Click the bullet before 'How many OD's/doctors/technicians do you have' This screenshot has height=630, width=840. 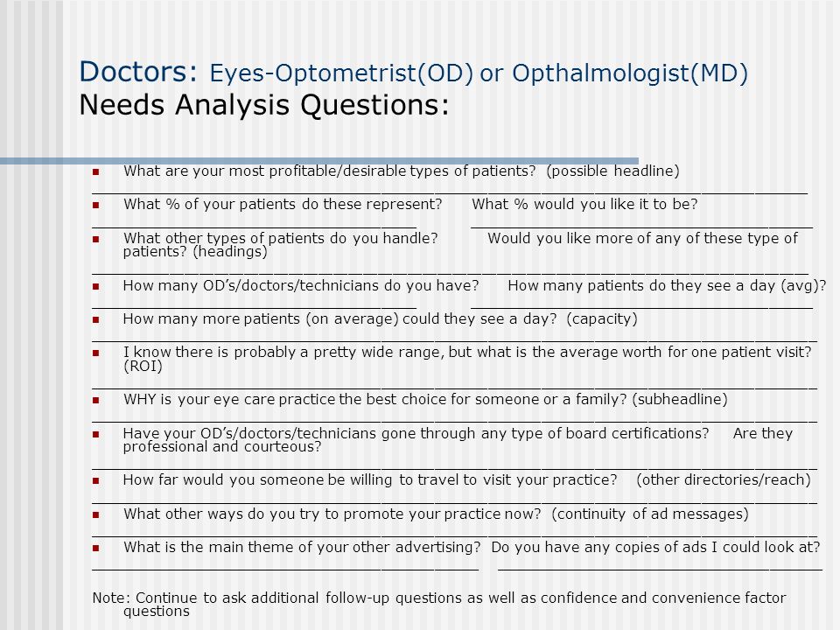[96, 287]
